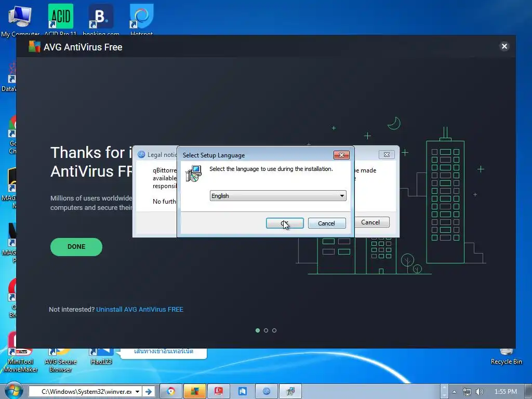Viewport: 532px width, 399px height.
Task: Open the Google Chrome desktop shortcut
Action: coord(11,134)
